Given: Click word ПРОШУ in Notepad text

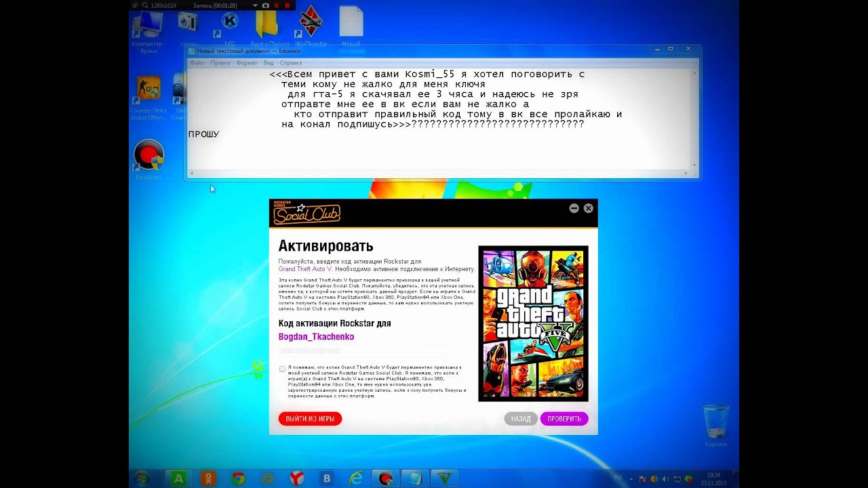Looking at the screenshot, I should coord(203,134).
